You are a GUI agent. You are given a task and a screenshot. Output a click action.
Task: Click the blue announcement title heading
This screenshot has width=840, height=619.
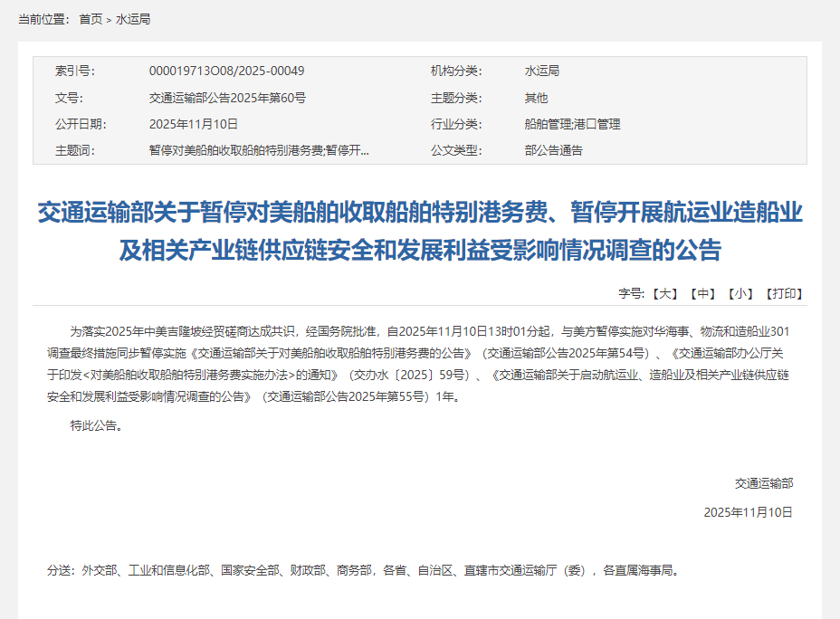point(419,231)
